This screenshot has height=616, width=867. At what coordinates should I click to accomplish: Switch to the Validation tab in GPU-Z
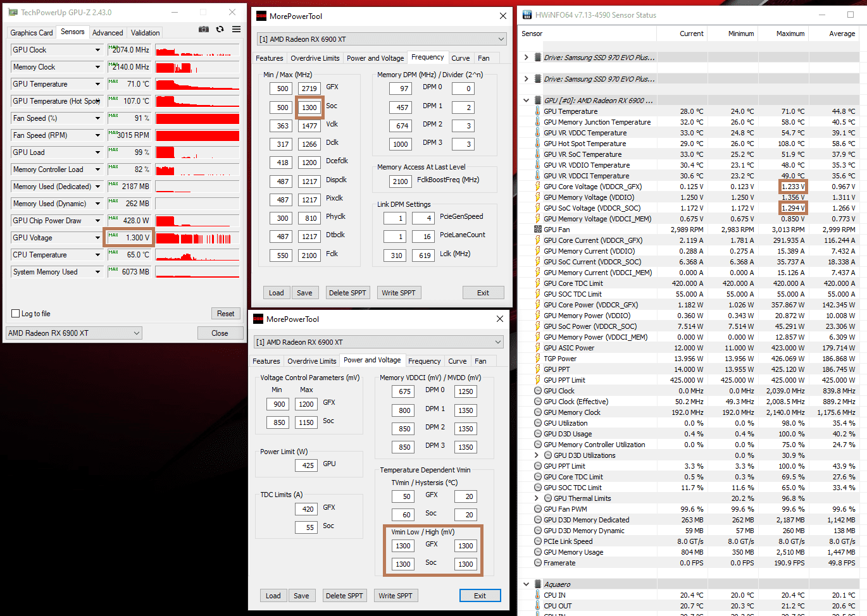(145, 33)
